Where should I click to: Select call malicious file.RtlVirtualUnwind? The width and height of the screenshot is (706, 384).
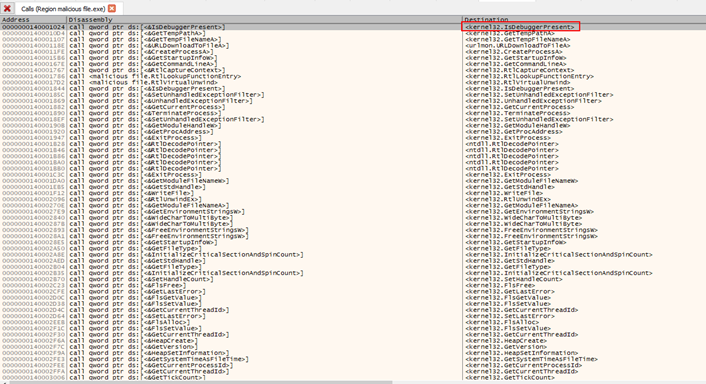[x=143, y=82]
